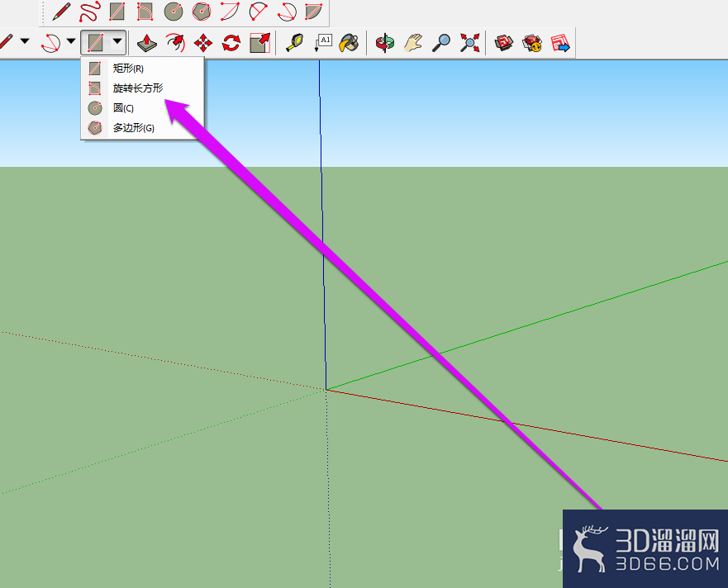728x588 pixels.
Task: Click the rectangle shape tool button in main toolbar
Action: pos(96,43)
